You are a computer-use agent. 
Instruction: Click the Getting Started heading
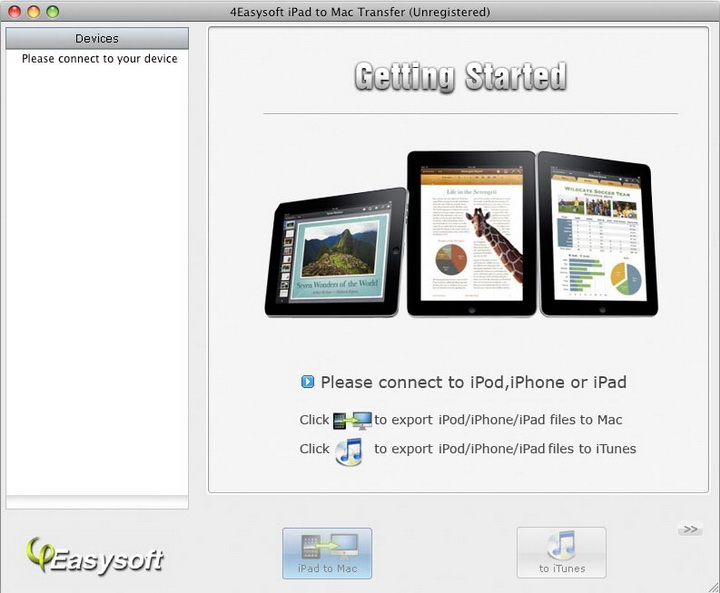pos(461,77)
